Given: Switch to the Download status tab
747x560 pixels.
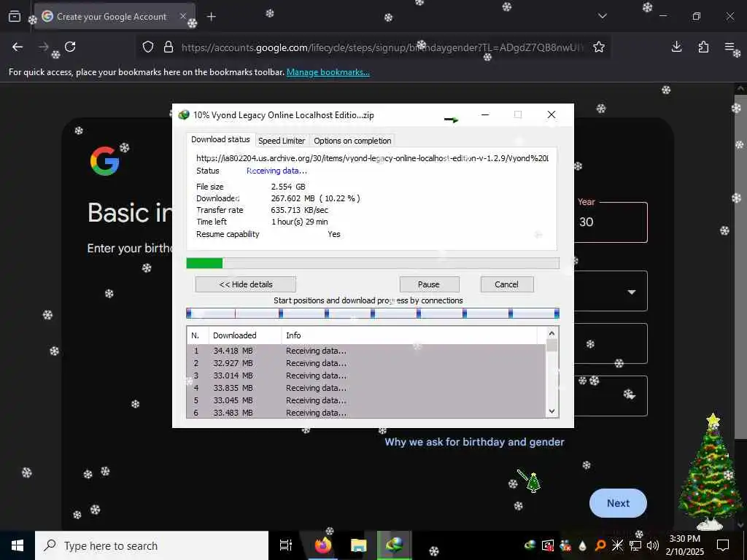Looking at the screenshot, I should 220,139.
